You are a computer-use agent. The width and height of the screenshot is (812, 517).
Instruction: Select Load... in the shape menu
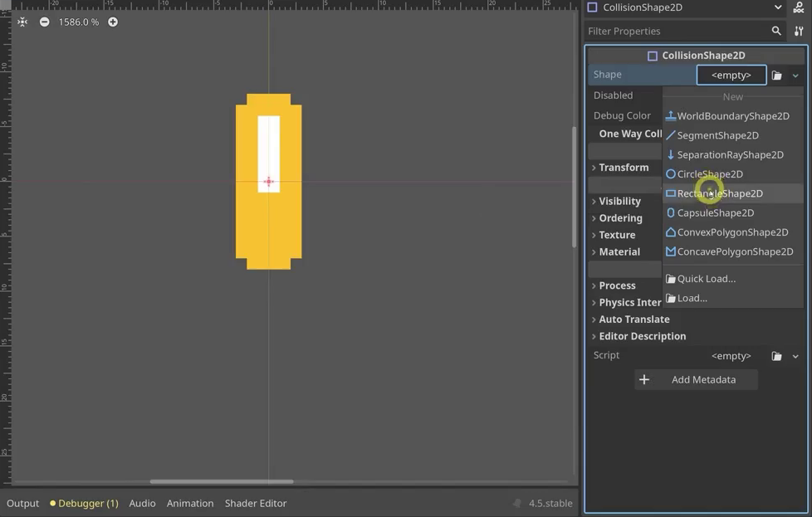tap(733, 299)
